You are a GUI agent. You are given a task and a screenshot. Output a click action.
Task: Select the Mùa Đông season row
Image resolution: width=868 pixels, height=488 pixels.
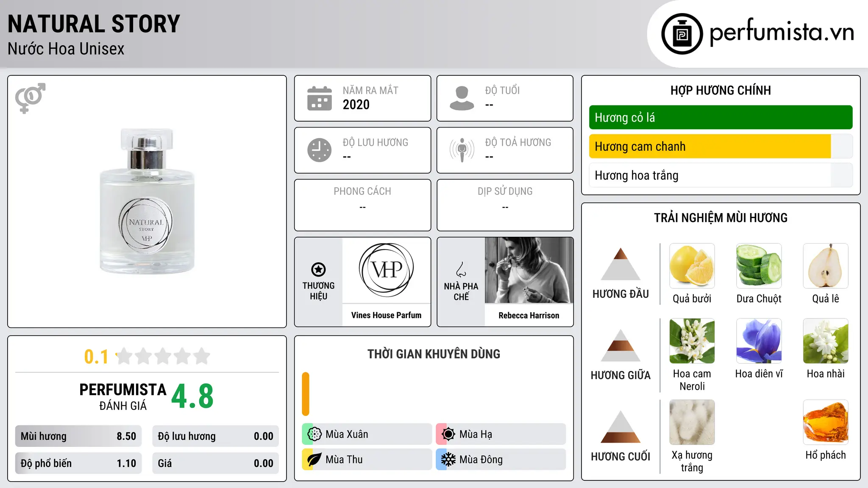501,460
